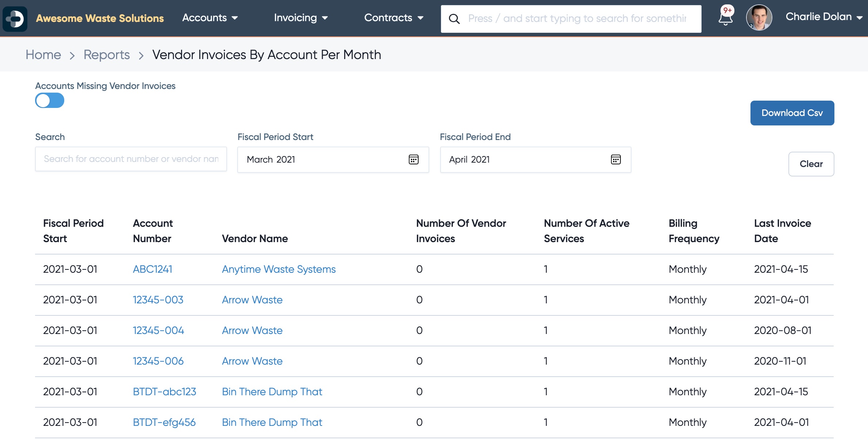This screenshot has width=868, height=439.
Task: Click the Clear filters button
Action: (x=811, y=164)
